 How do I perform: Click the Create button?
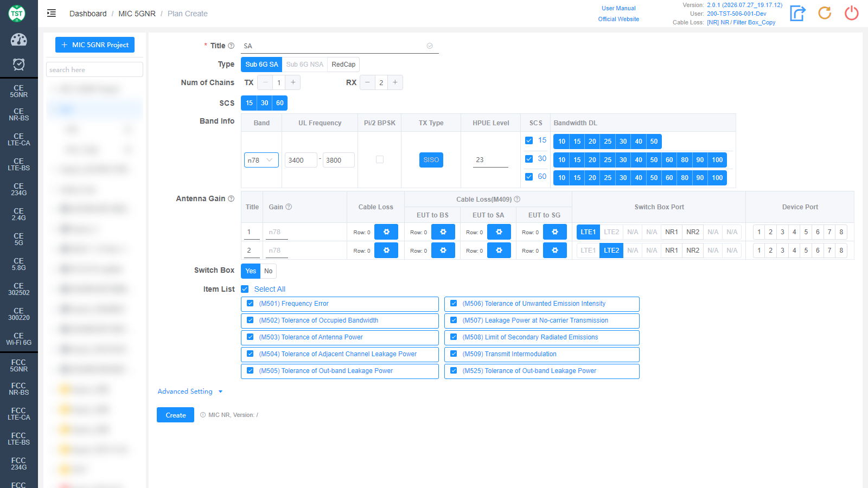pos(175,415)
